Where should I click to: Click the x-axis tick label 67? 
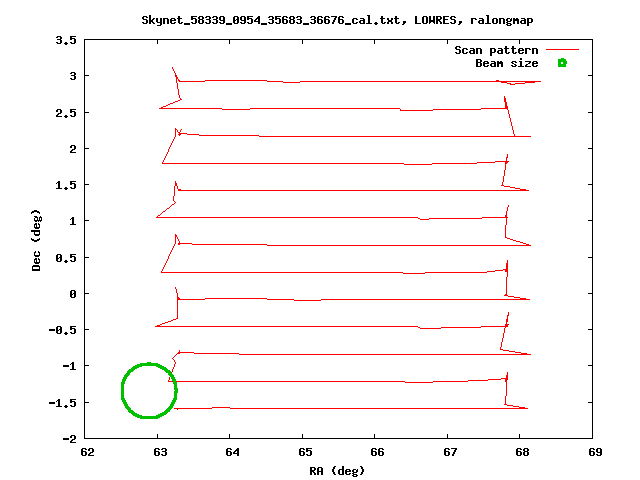(450, 452)
